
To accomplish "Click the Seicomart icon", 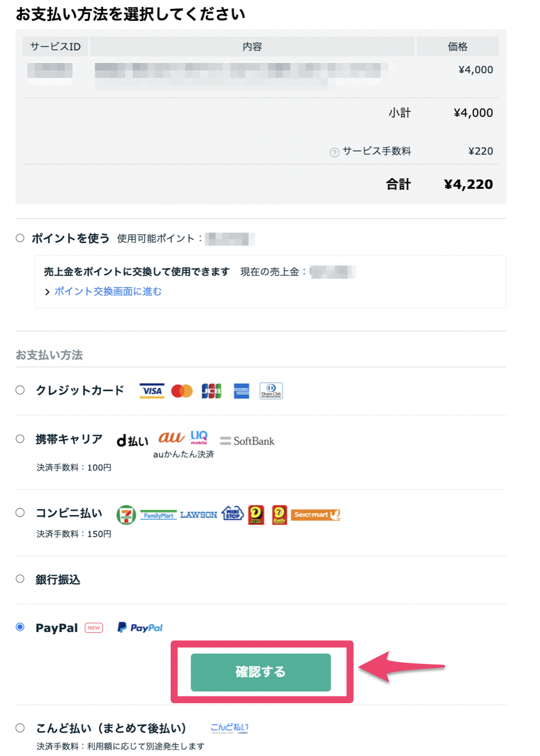I will pos(315,514).
